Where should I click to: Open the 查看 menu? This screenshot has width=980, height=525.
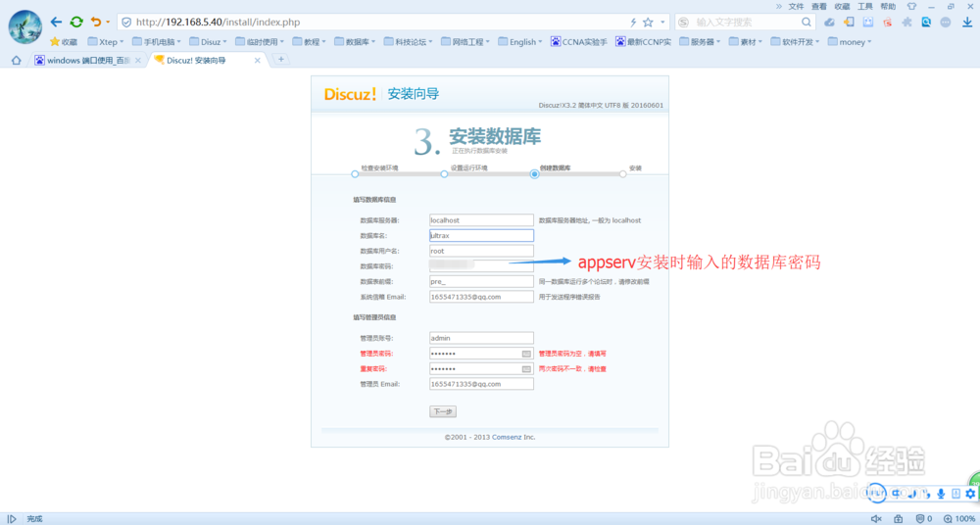click(818, 6)
